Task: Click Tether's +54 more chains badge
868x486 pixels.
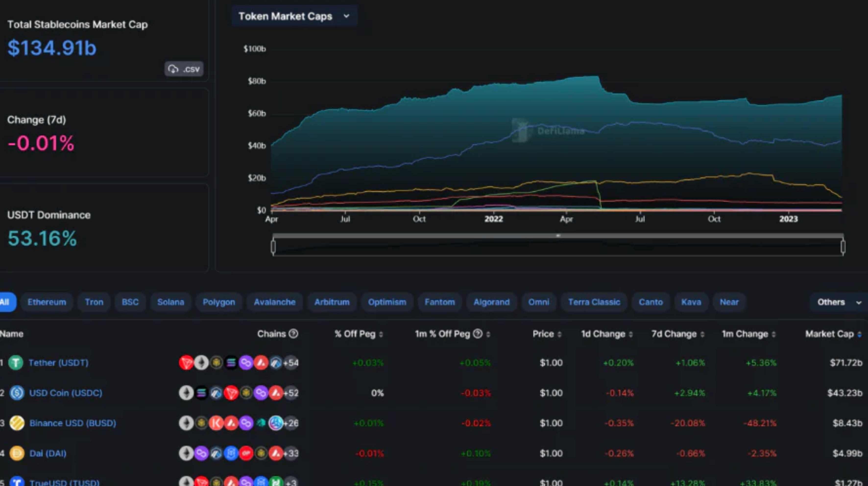Action: (x=291, y=363)
